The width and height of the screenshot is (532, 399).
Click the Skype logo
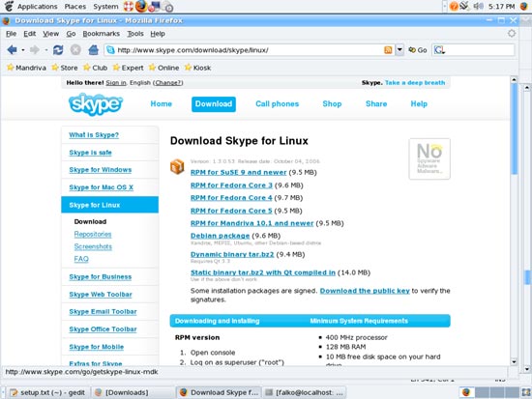point(96,104)
